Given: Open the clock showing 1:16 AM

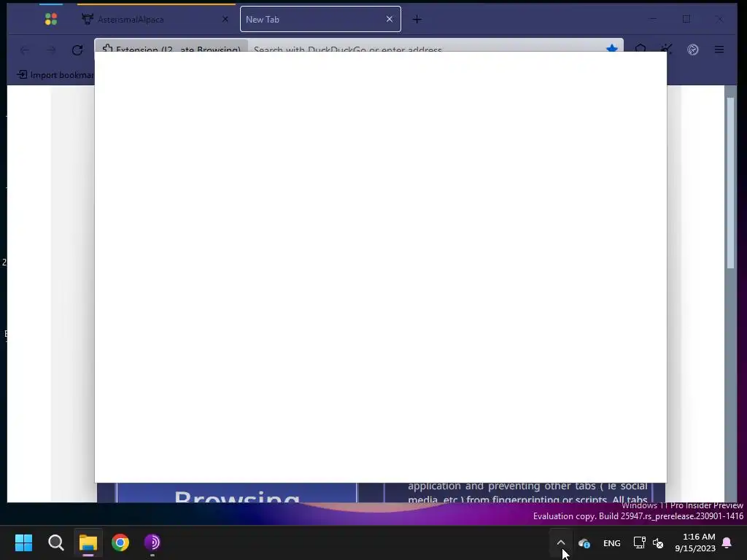Looking at the screenshot, I should [695, 542].
